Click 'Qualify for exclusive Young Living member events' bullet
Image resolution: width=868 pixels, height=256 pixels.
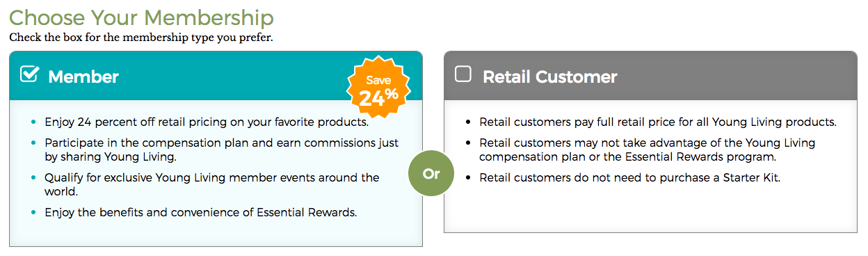pos(212,184)
